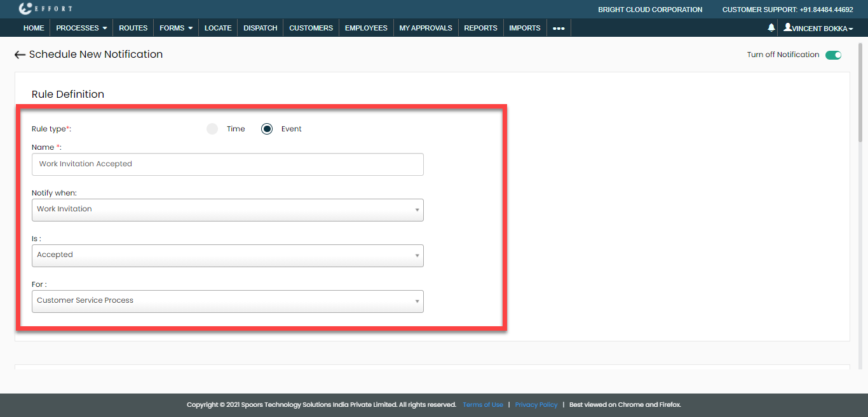Expand the Notify when dropdown
Viewport: 868px width, 417px height.
point(227,209)
